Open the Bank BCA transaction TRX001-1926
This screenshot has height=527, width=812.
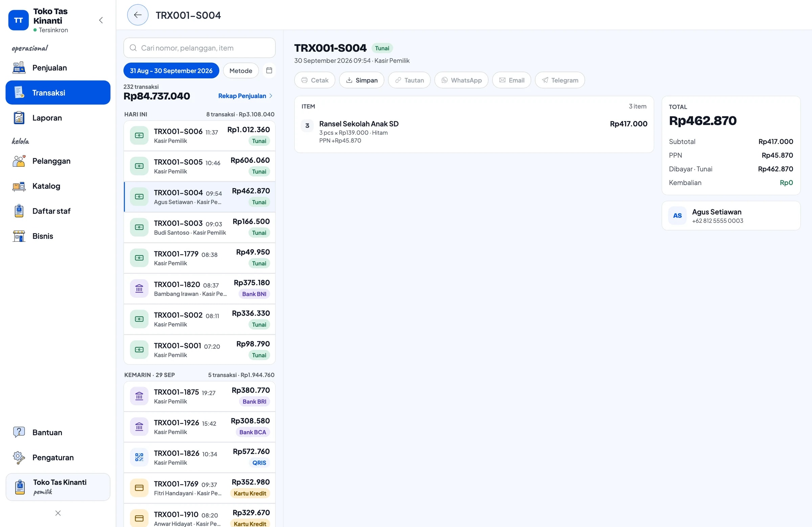pyautogui.click(x=199, y=427)
